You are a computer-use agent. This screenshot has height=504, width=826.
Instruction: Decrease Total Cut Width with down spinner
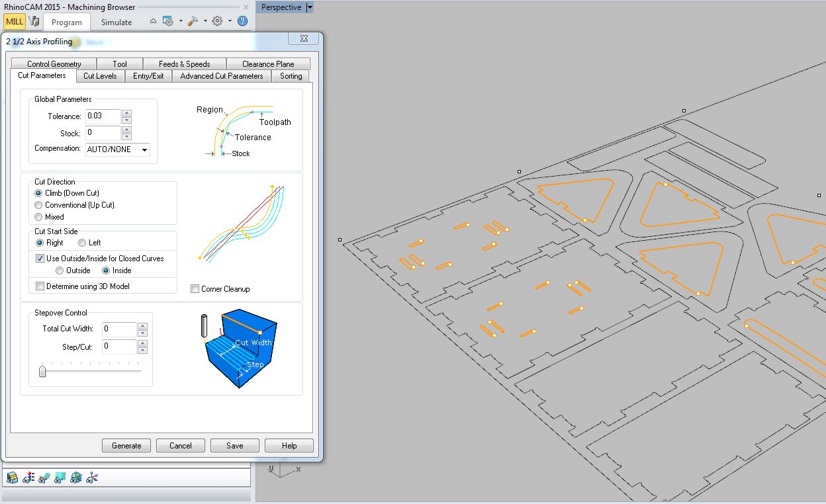click(x=143, y=333)
